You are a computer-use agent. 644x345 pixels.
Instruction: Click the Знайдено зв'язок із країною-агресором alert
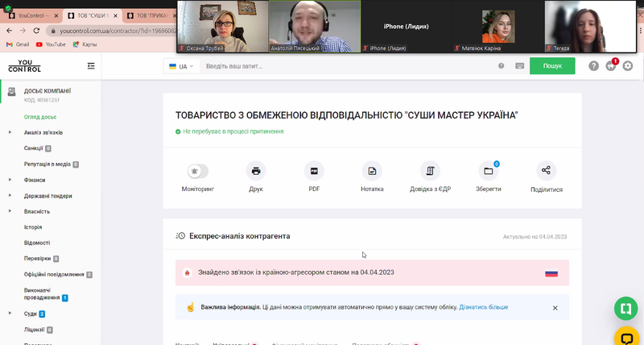pos(372,272)
